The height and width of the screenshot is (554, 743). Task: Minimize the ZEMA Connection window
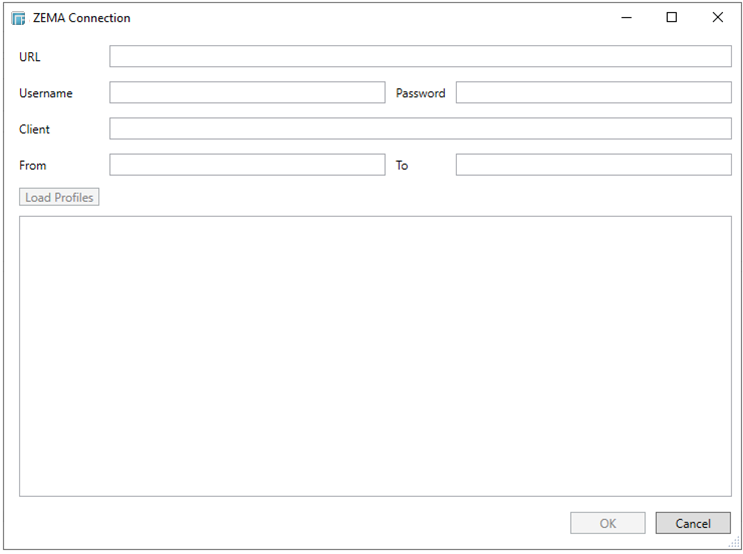[x=626, y=18]
